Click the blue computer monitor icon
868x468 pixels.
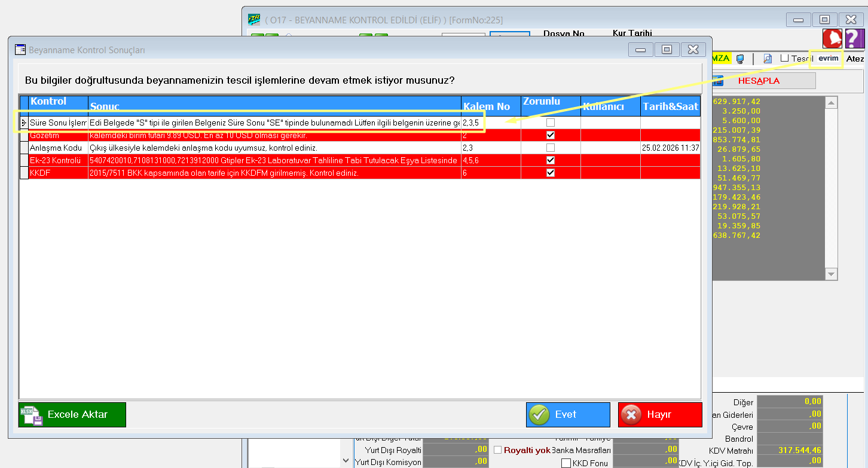coord(740,59)
